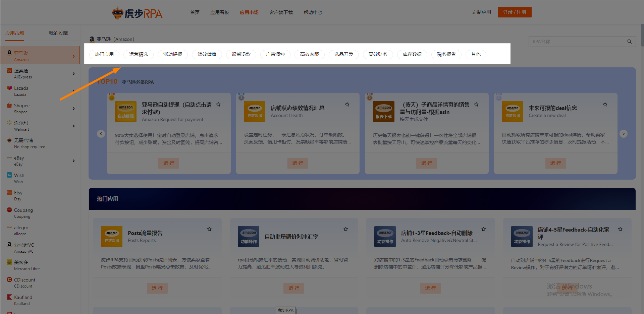Viewport: 644px width, 314px height.
Task: Star the 店铺4-5星Feedback app
Action: (x=620, y=229)
